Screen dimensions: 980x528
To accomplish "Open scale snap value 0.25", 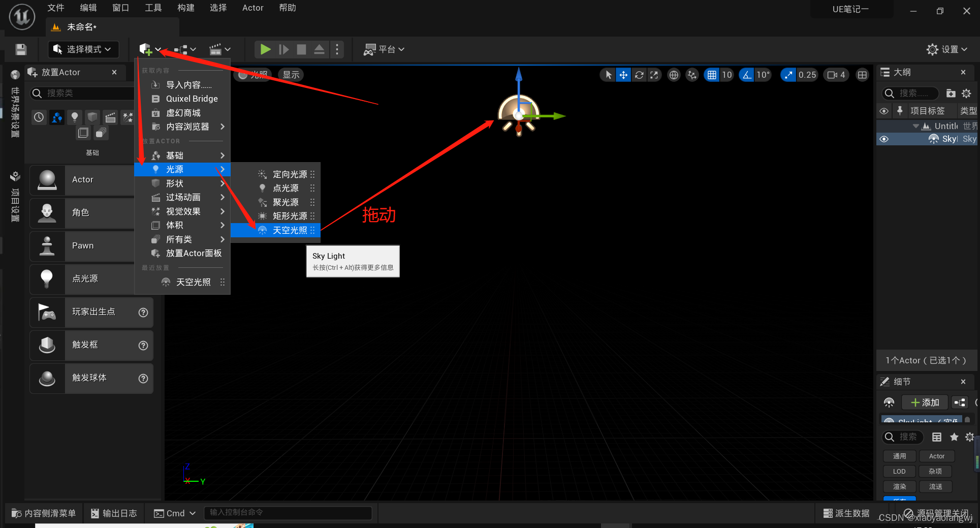I will pos(807,75).
